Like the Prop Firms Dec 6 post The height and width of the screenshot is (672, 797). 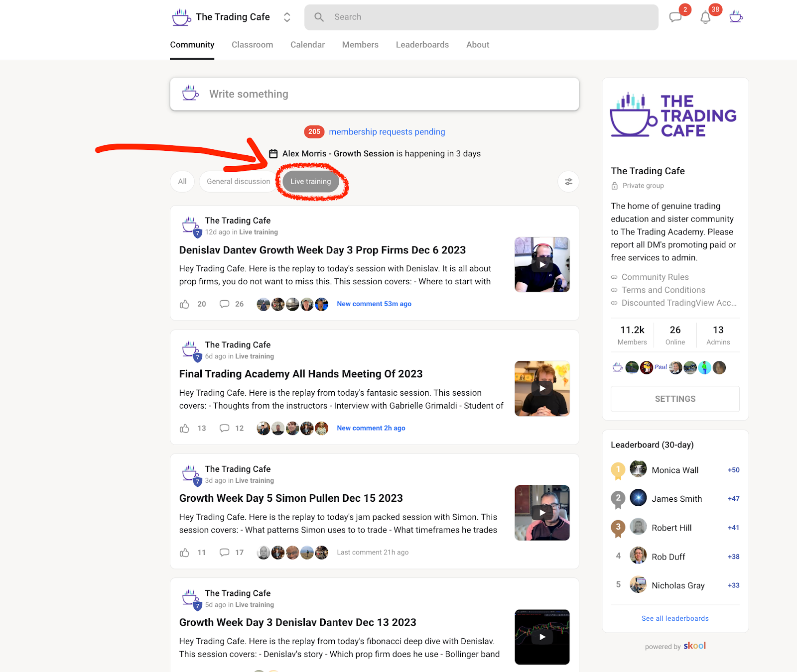click(x=185, y=304)
